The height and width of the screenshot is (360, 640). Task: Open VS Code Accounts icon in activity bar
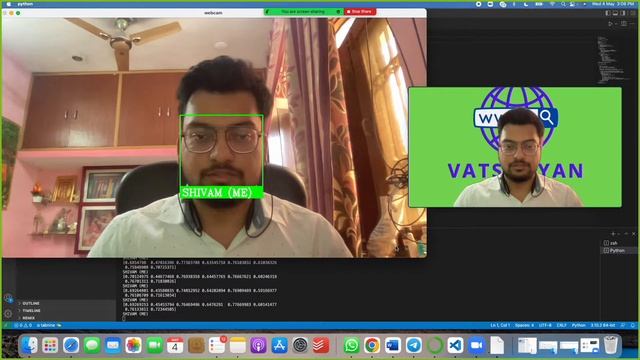tap(8, 298)
